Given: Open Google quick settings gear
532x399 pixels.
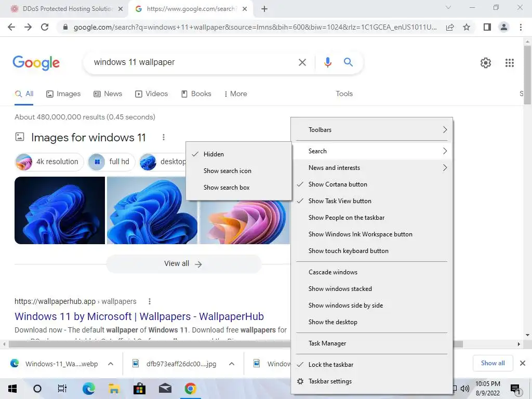Looking at the screenshot, I should pyautogui.click(x=486, y=63).
